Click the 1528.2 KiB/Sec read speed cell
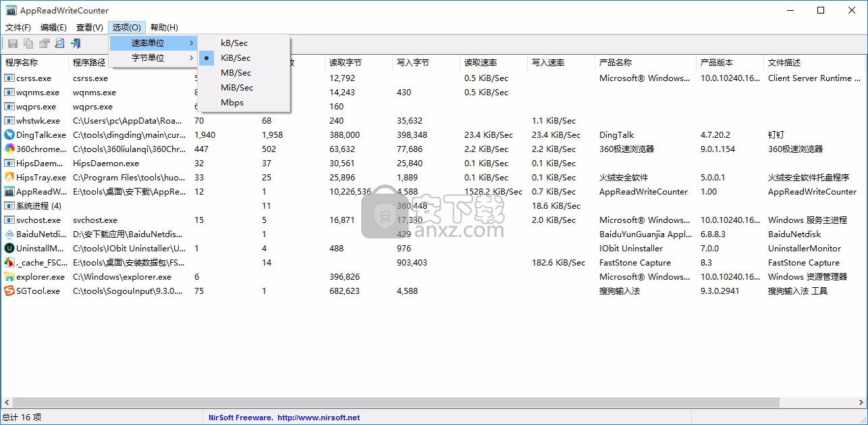 pos(493,192)
